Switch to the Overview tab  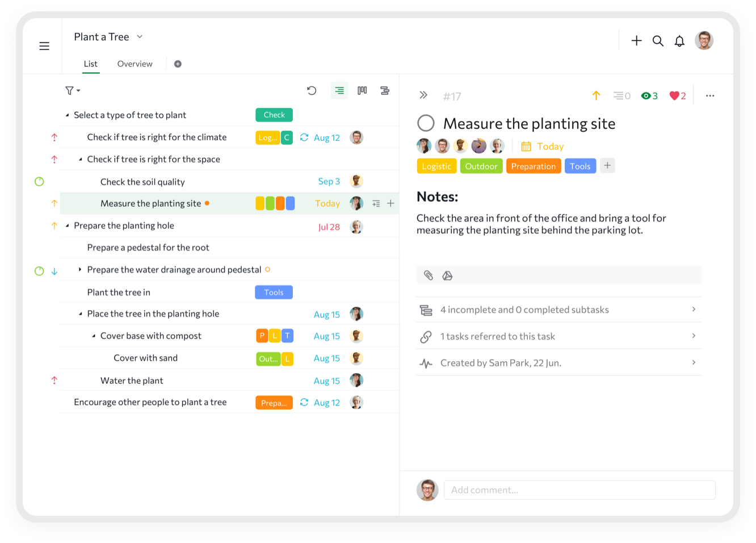tap(135, 64)
